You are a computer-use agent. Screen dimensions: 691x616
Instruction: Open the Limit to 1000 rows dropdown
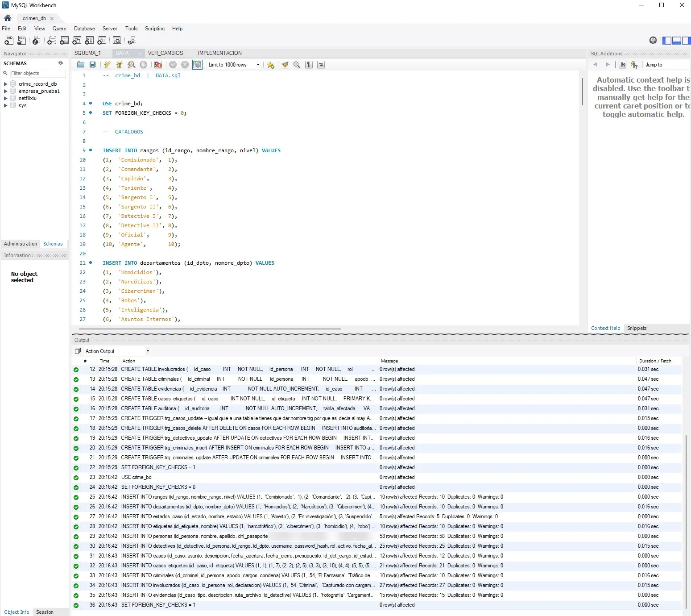234,65
